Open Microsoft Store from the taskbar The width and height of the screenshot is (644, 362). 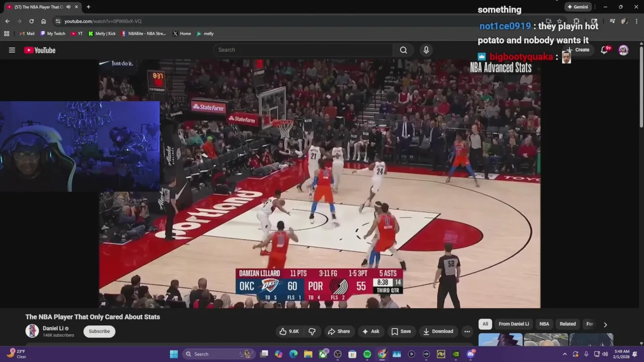pyautogui.click(x=352, y=354)
